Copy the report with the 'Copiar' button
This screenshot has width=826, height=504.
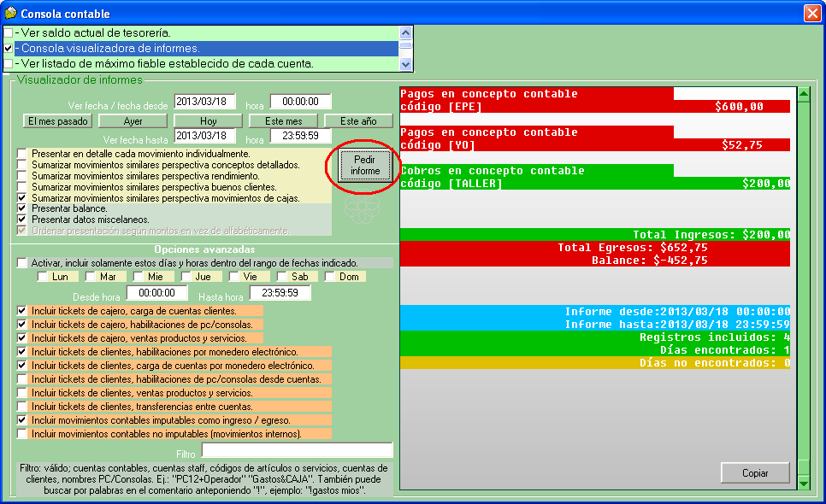755,473
